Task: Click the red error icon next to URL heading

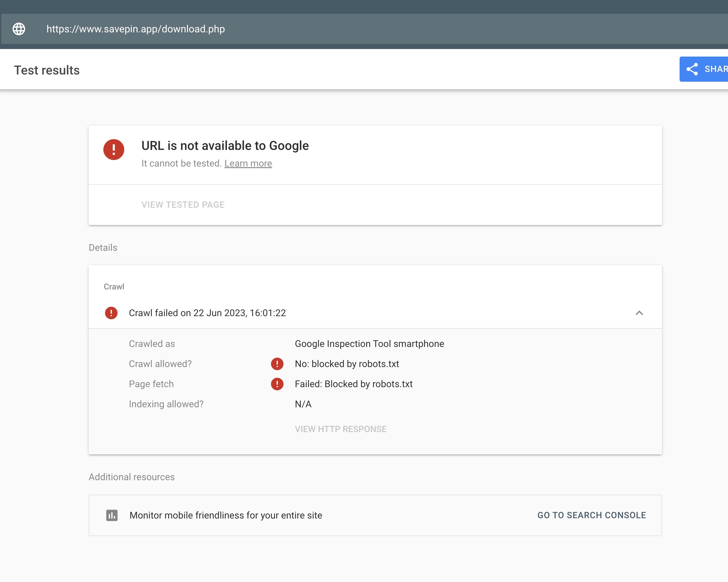Action: tap(113, 150)
